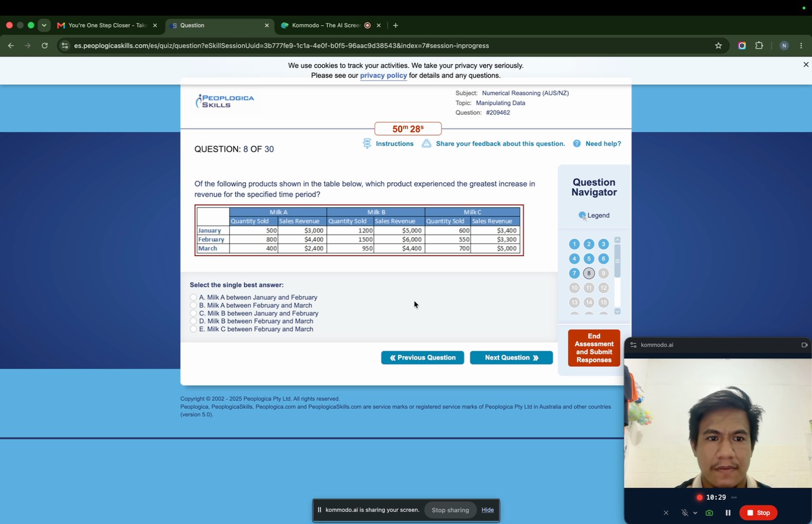Go back to Previous Question
This screenshot has height=524, width=812.
coord(422,357)
